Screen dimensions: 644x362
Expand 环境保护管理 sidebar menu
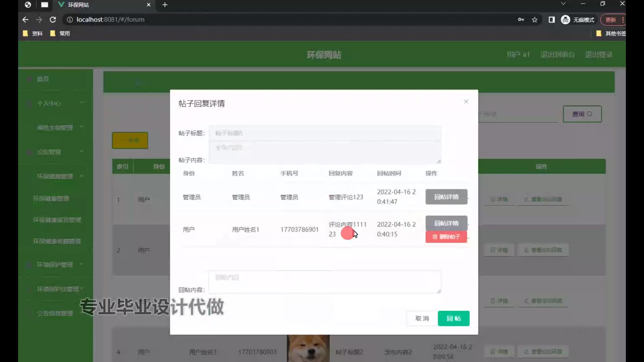point(56,265)
